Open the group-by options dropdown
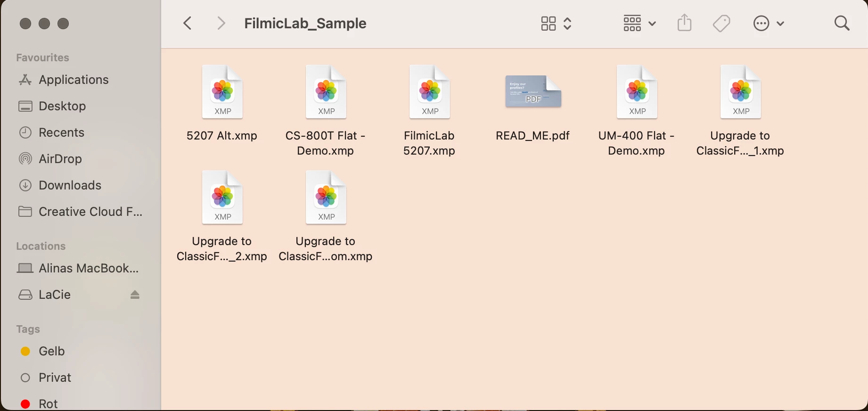The width and height of the screenshot is (868, 411). (x=639, y=23)
